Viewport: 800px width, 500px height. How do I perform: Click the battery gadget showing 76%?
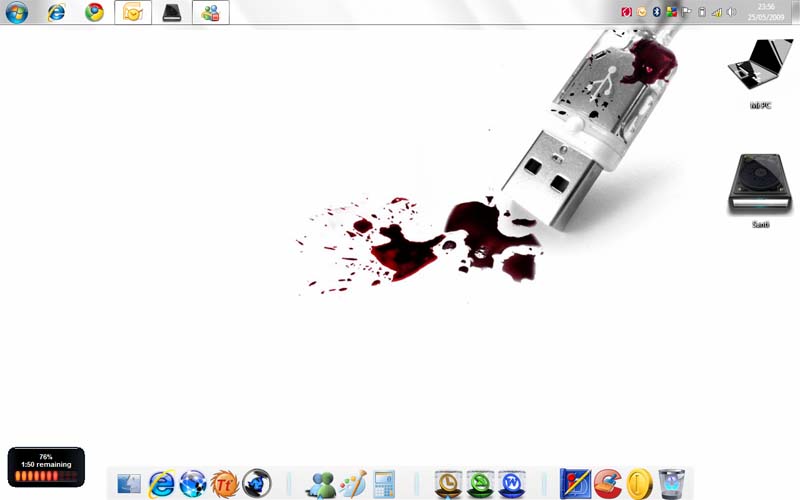[46, 467]
